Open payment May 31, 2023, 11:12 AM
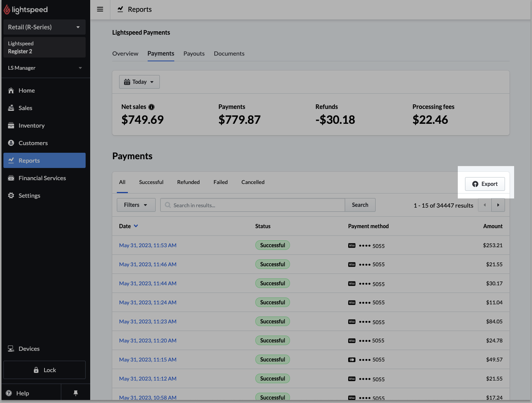This screenshot has width=532, height=403. pos(148,379)
